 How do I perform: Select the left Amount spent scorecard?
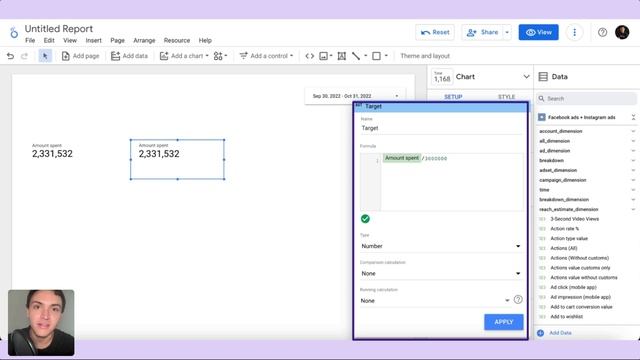(52, 151)
